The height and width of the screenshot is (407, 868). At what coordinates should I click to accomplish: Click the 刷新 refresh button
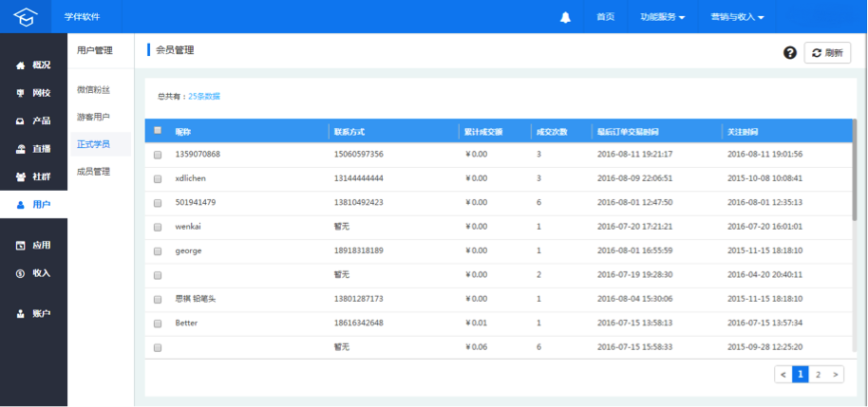point(827,53)
